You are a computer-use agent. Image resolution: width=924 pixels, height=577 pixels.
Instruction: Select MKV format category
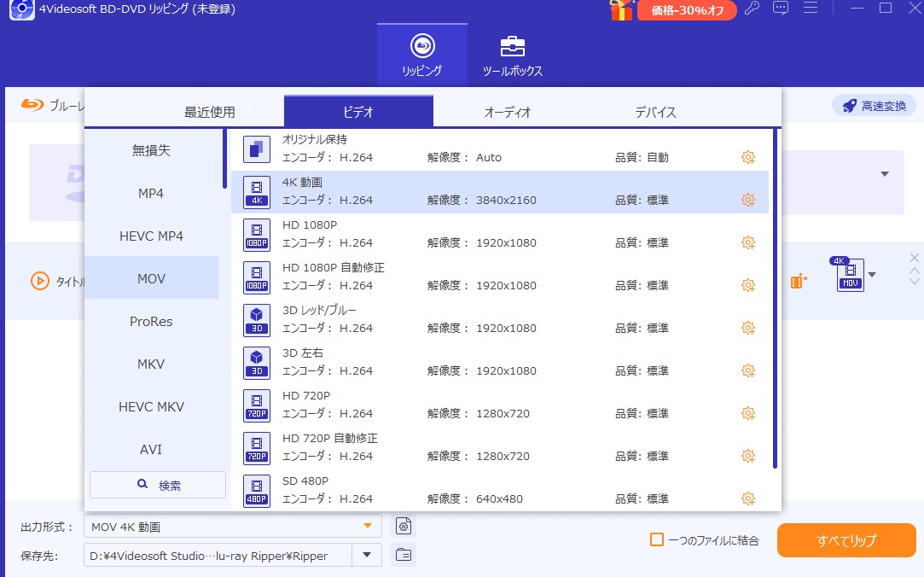152,364
